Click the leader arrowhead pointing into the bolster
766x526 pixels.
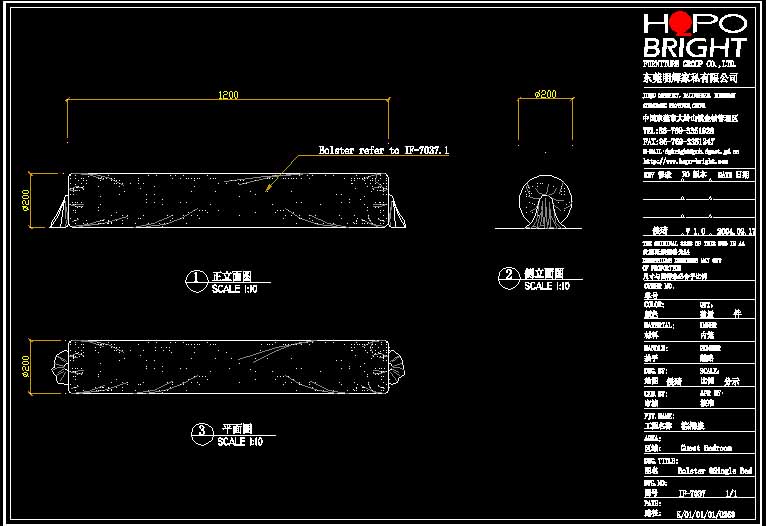(269, 188)
